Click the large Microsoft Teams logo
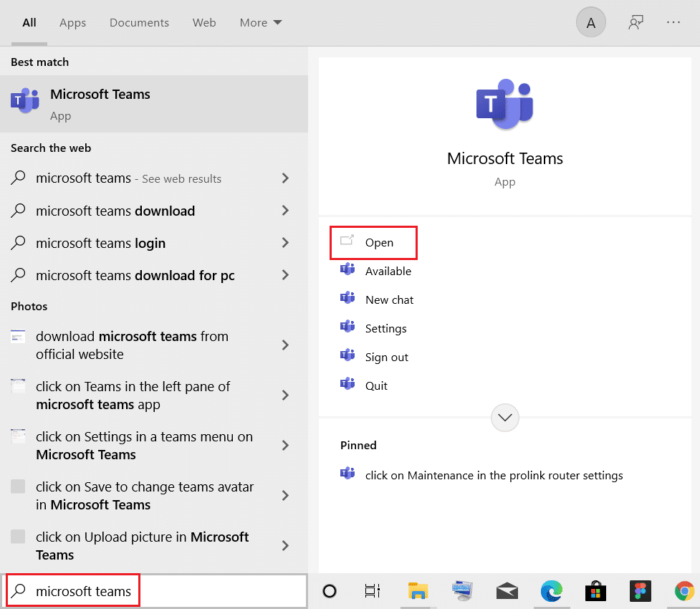Screen dimensions: 700x609 click(504, 103)
